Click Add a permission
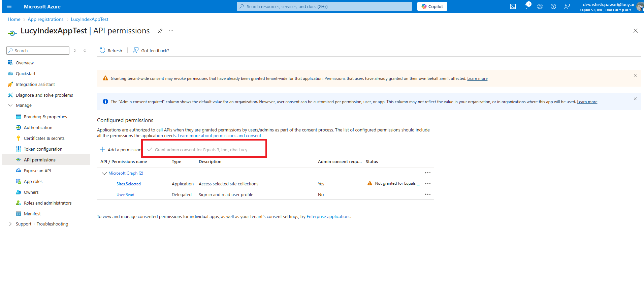Screen dimensions: 644x304 click(x=121, y=150)
